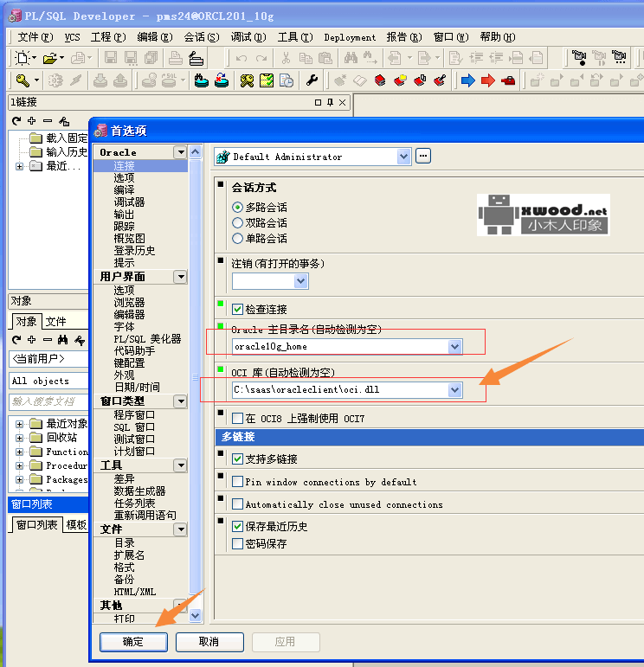Click the red toolbox icon
644x667 pixels.
[x=508, y=80]
